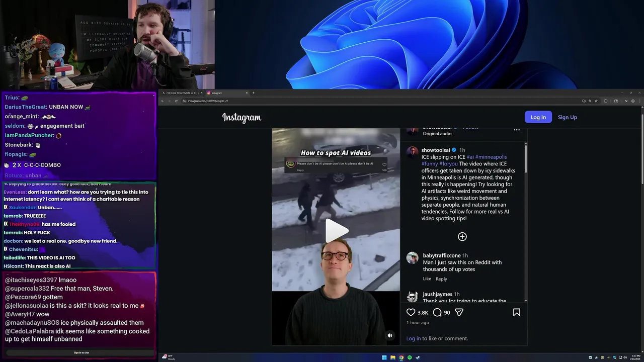Open the Windows Start menu
This screenshot has height=362, width=644.
pyautogui.click(x=384, y=357)
